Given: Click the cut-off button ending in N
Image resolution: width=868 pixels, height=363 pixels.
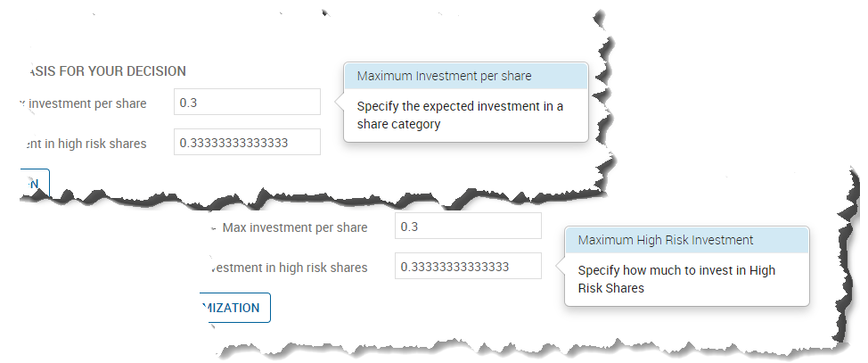Looking at the screenshot, I should tap(35, 184).
